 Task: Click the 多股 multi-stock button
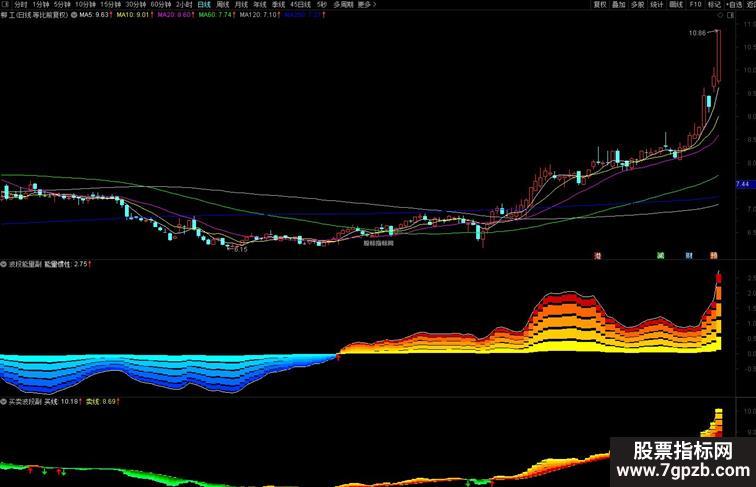(x=638, y=4)
